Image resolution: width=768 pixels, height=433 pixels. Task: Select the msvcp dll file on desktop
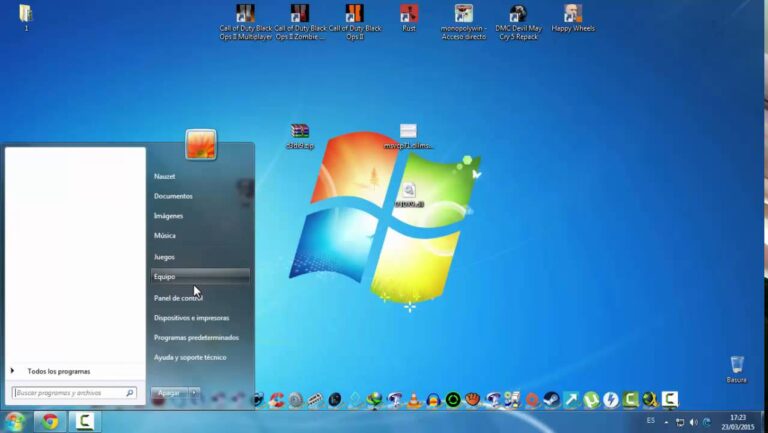[x=408, y=136]
